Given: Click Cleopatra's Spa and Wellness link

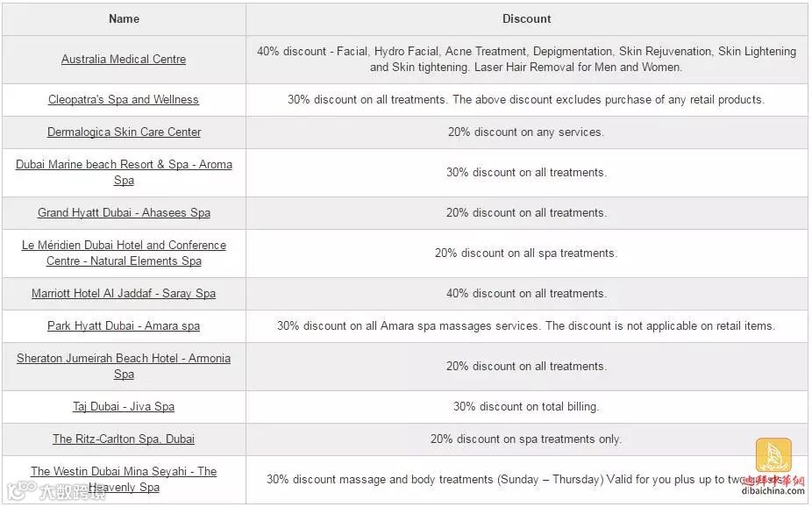Looking at the screenshot, I should (124, 100).
